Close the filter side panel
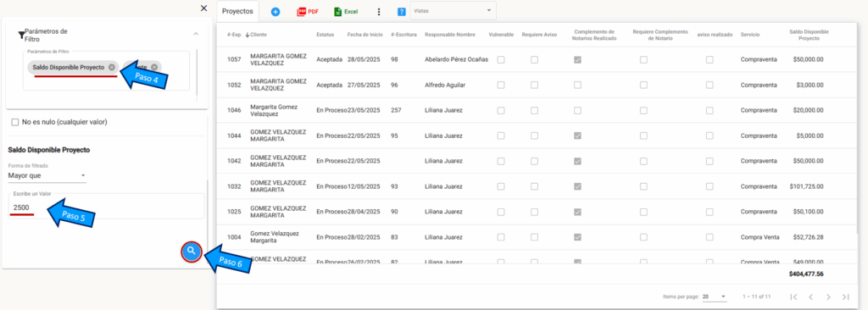This screenshot has width=868, height=310. click(x=203, y=8)
